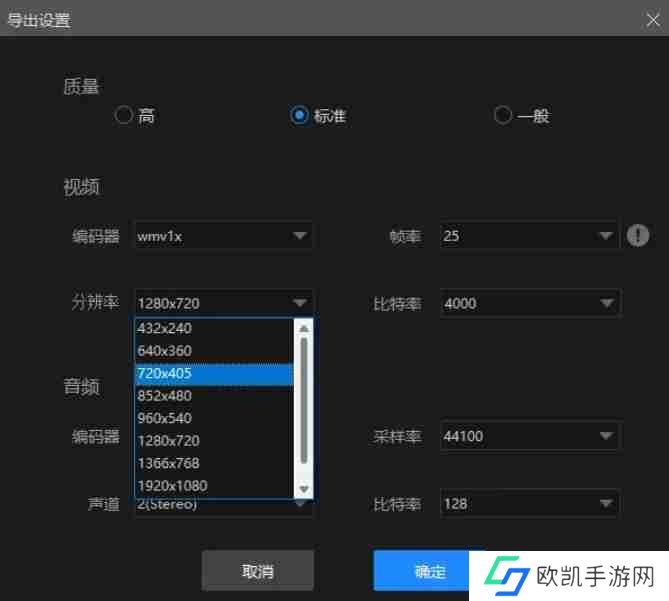Open the video encoder wmv1x dropdown

pyautogui.click(x=224, y=236)
